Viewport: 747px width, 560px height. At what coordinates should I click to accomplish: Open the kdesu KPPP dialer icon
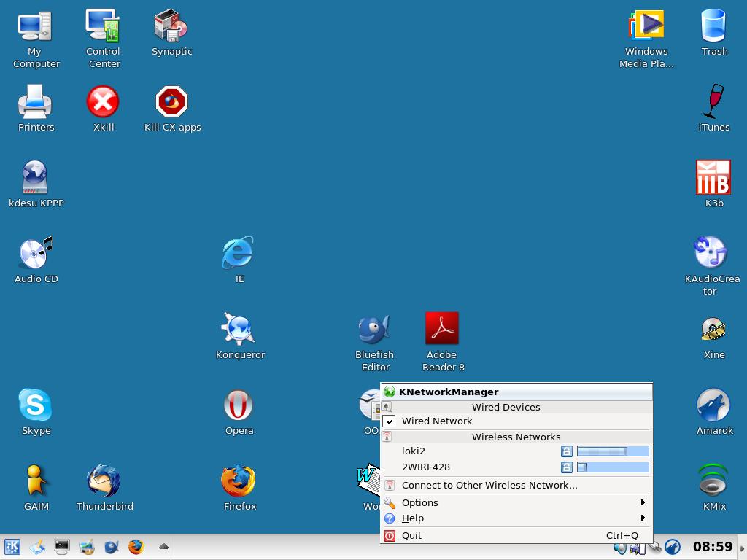pos(36,184)
